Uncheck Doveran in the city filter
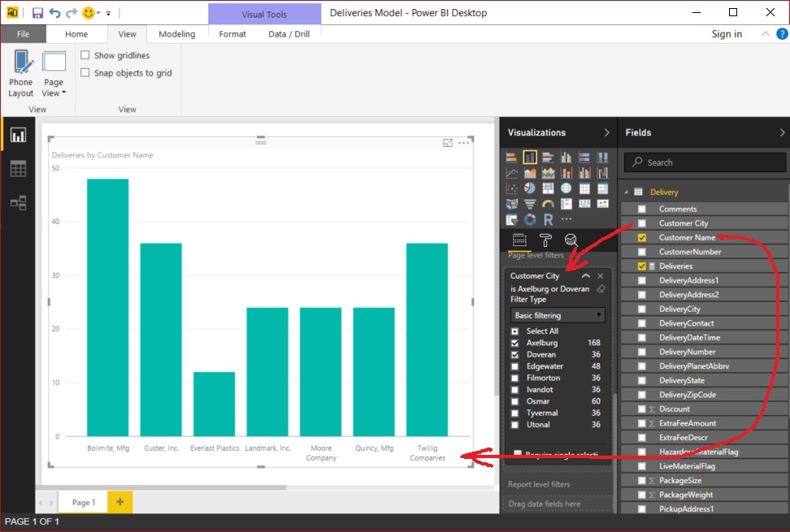Image resolution: width=790 pixels, height=532 pixels. click(515, 354)
